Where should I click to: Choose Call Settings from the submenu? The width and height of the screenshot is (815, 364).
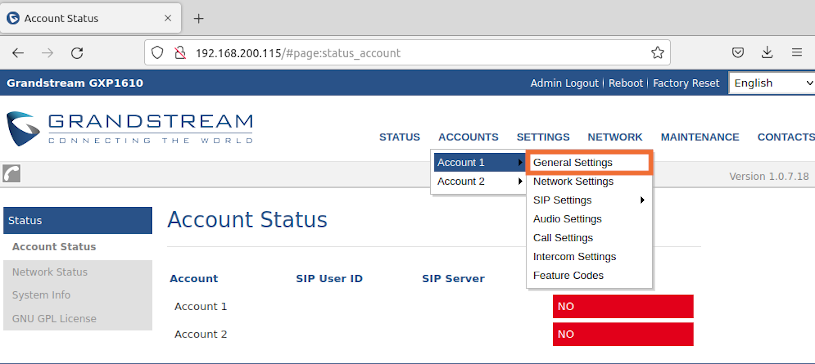point(589,238)
